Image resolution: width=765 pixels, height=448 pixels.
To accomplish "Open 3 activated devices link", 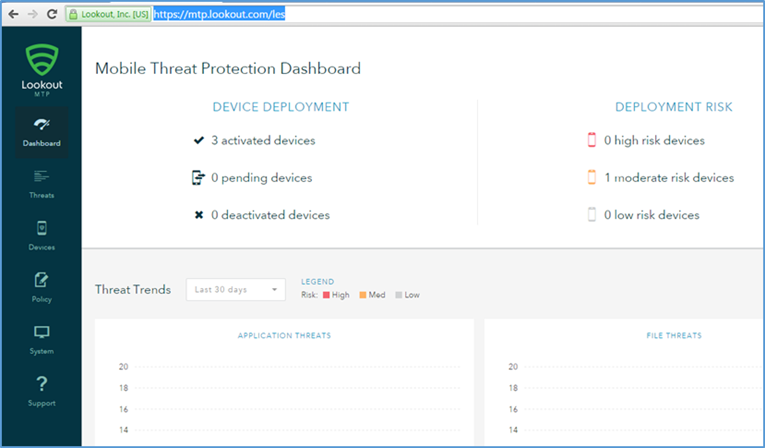I will tap(263, 141).
